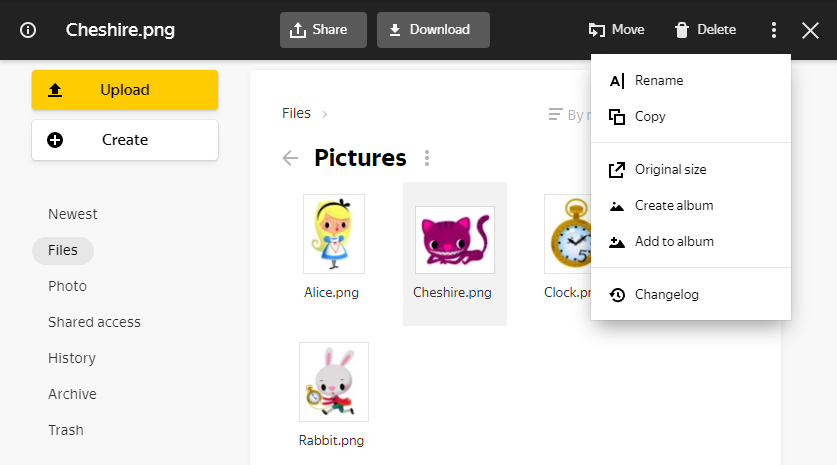Choose Rename from the menu
The height and width of the screenshot is (465, 837).
[x=691, y=81]
